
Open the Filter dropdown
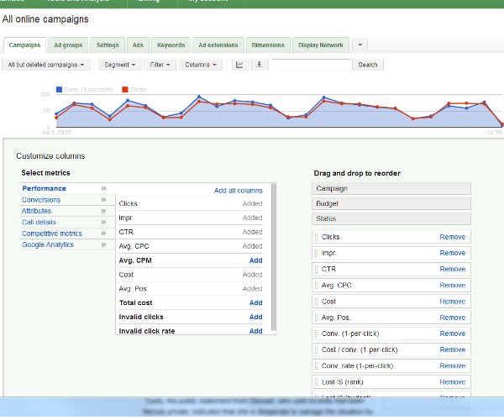[160, 65]
